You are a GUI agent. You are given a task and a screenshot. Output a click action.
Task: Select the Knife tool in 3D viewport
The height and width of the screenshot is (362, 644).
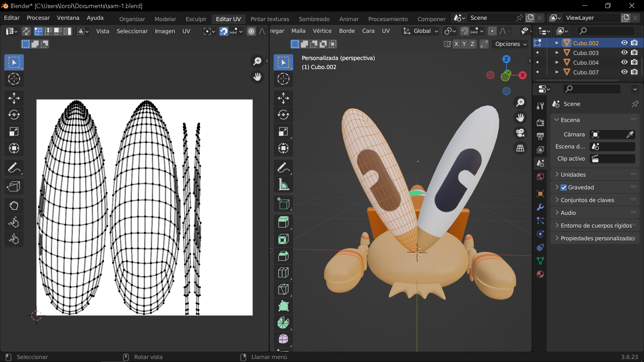pos(283,289)
